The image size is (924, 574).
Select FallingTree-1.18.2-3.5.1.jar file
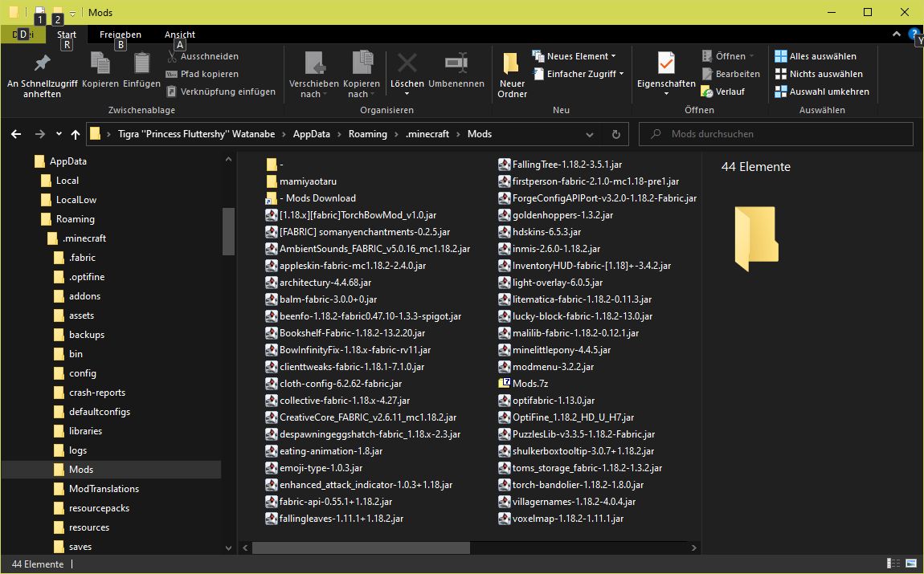[567, 165]
